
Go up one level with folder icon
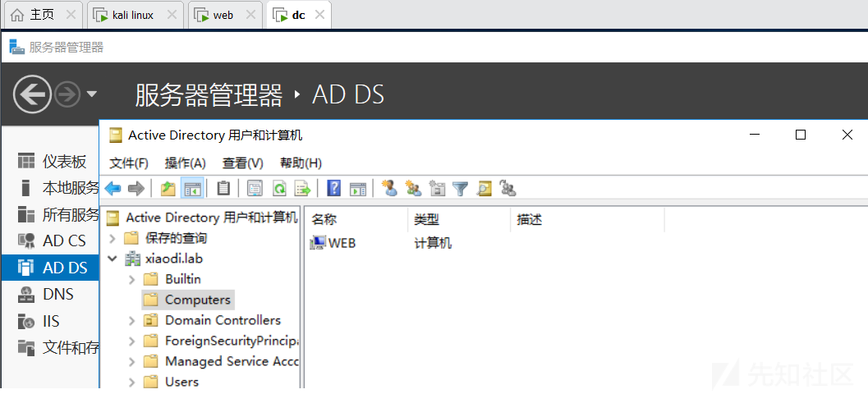click(168, 189)
